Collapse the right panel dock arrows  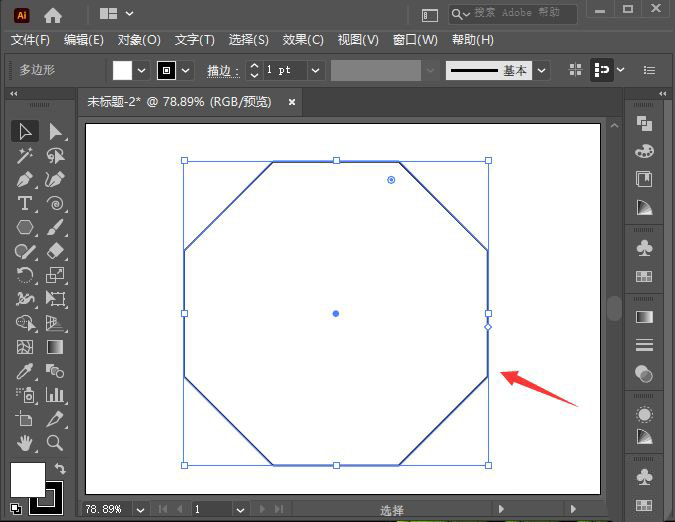coord(663,93)
